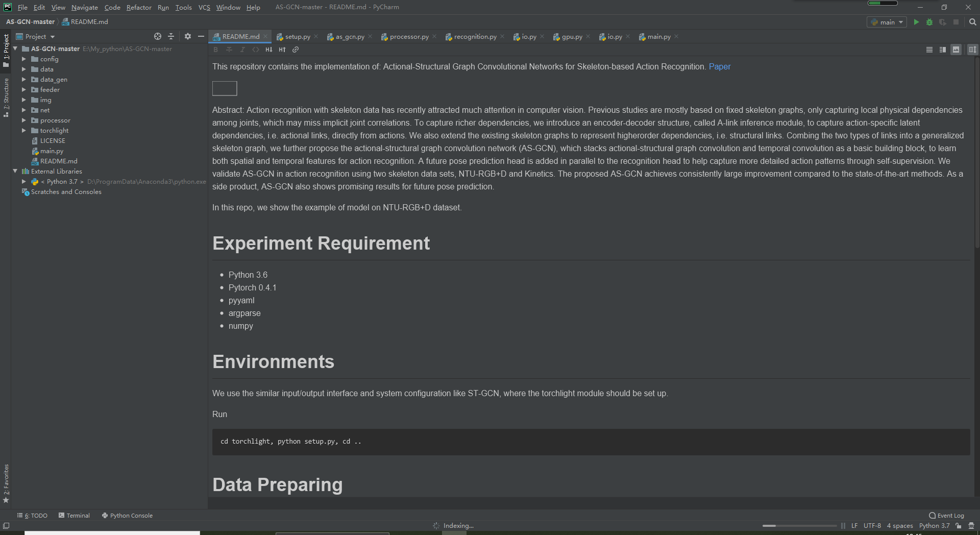Insert a link using markdown toolbar
Image resolution: width=980 pixels, height=535 pixels.
(x=296, y=50)
